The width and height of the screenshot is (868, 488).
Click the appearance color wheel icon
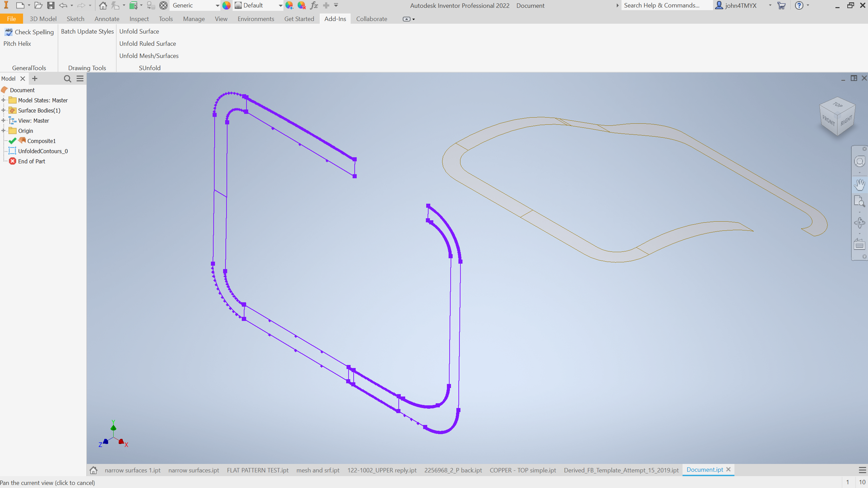click(x=226, y=5)
